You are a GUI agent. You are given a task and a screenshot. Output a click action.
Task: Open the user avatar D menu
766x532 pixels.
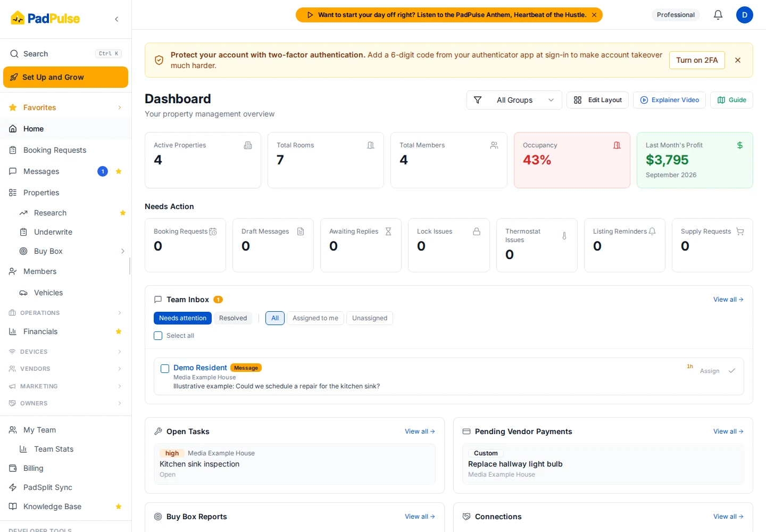(744, 15)
